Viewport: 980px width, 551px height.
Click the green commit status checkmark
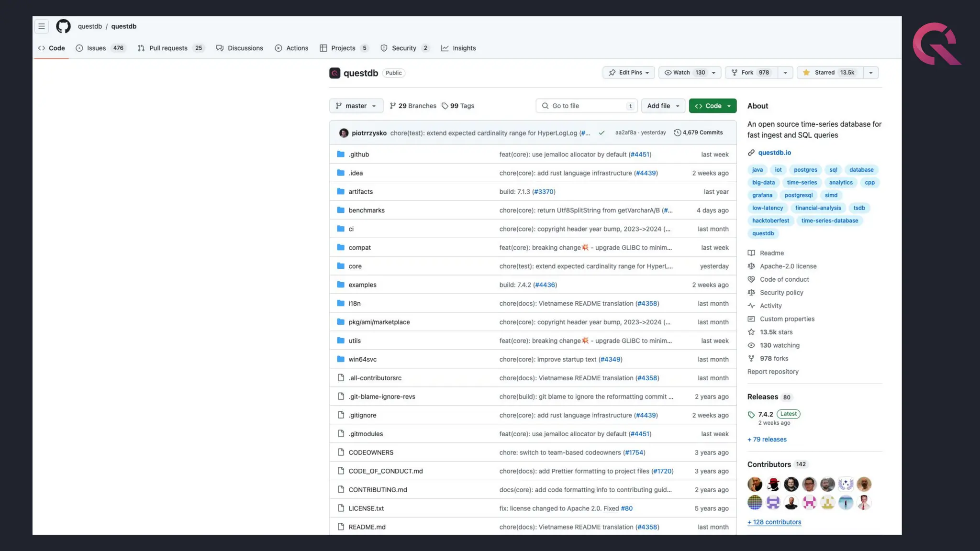click(601, 133)
